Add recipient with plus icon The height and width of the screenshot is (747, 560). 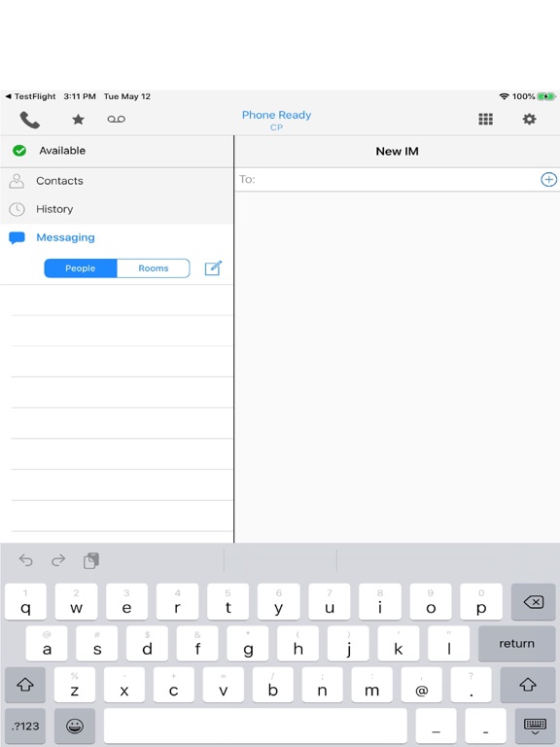pyautogui.click(x=548, y=180)
